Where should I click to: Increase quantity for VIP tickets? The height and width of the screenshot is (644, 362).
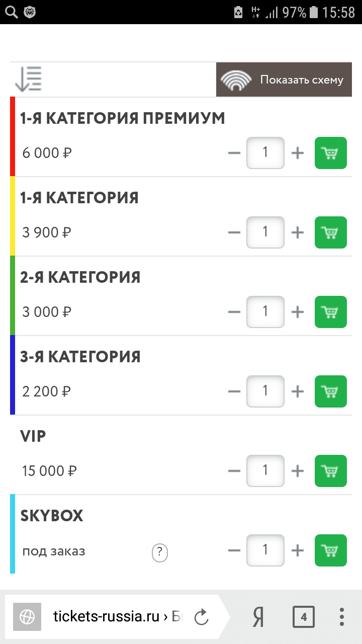coord(298,471)
